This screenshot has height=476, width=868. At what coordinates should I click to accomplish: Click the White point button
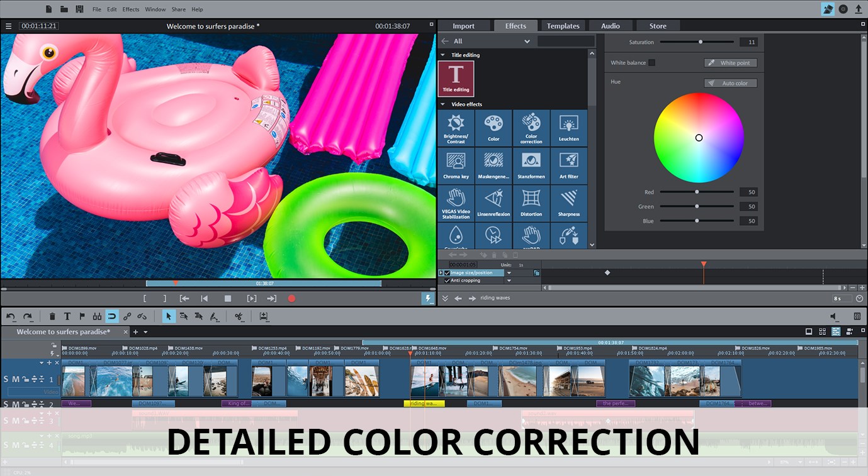click(x=730, y=62)
